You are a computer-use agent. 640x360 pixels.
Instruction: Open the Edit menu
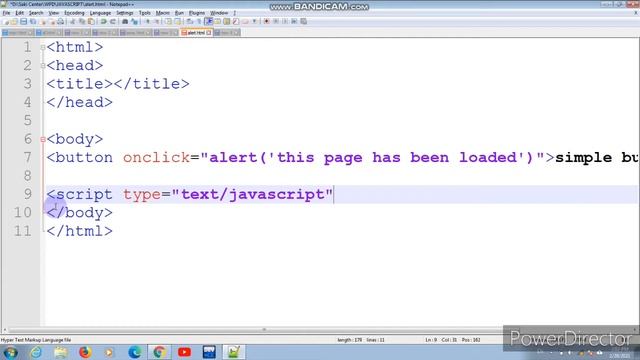[19, 13]
